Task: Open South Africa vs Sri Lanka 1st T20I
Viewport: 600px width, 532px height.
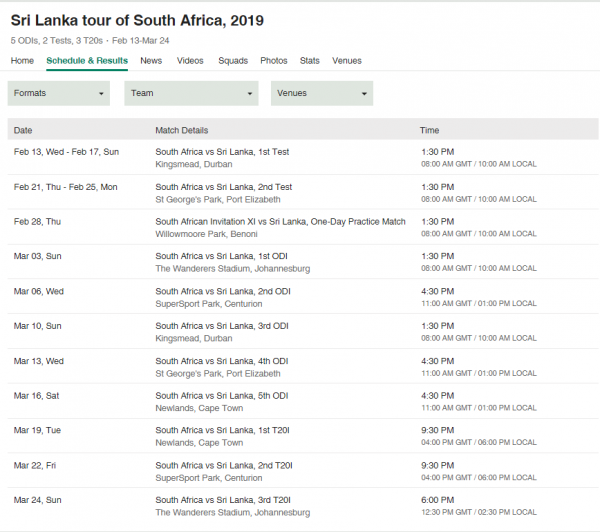Action: tap(222, 430)
